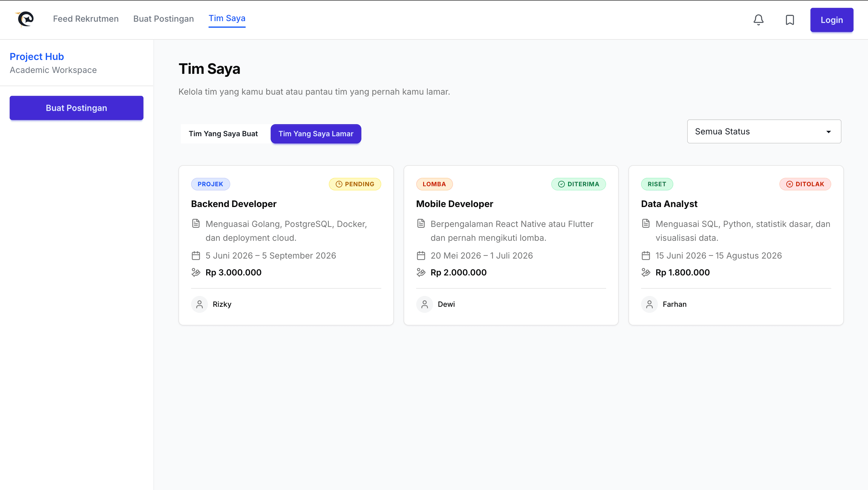
Task: Click the LOMBA category badge
Action: pyautogui.click(x=434, y=184)
